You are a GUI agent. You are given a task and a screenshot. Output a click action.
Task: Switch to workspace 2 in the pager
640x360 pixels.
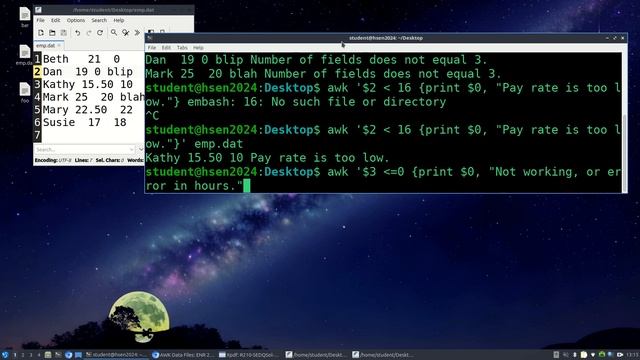pyautogui.click(x=23, y=355)
